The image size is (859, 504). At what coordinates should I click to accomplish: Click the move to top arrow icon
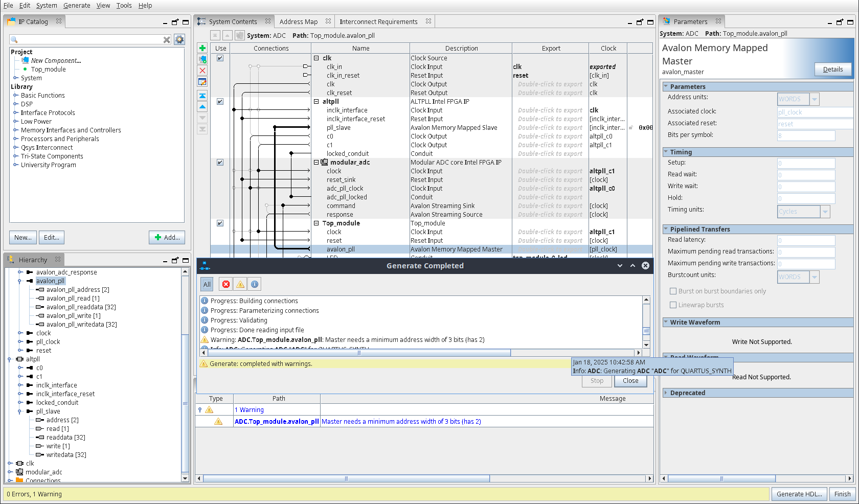tap(202, 96)
